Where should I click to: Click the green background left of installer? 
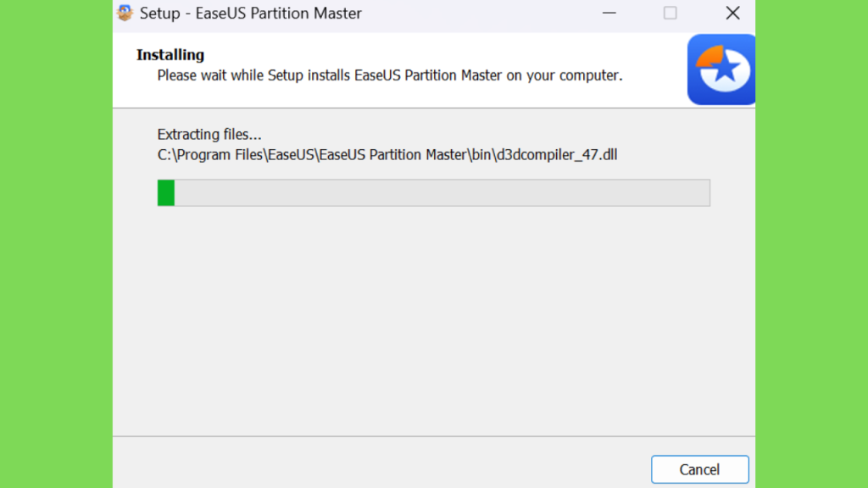pos(56,244)
